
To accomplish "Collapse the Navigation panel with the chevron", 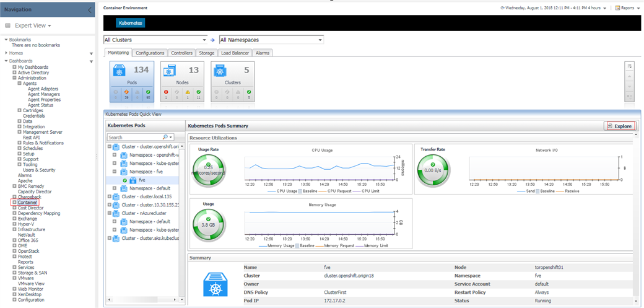I will [x=90, y=10].
